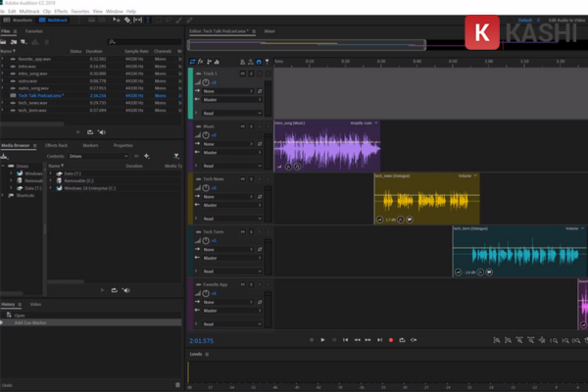This screenshot has height=392, width=588.
Task: Zoom out full using the star zoom icon
Action: point(542,340)
